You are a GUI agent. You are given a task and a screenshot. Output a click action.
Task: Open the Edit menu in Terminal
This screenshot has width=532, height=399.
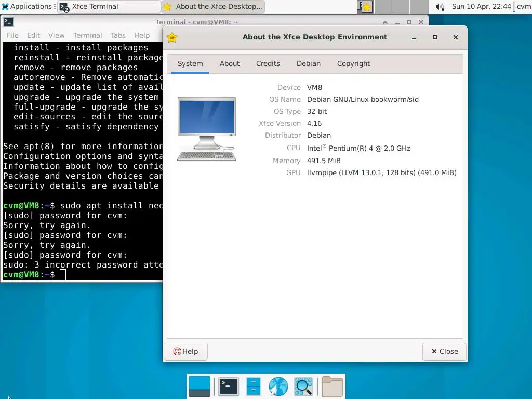[x=33, y=35]
